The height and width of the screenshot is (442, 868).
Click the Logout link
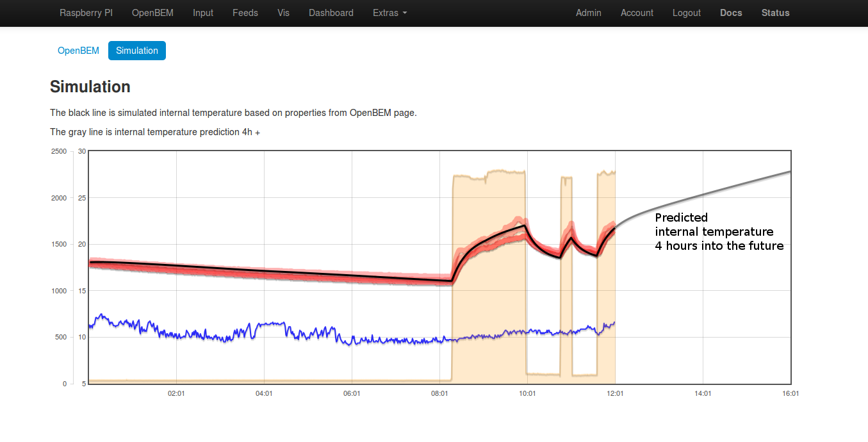click(687, 13)
